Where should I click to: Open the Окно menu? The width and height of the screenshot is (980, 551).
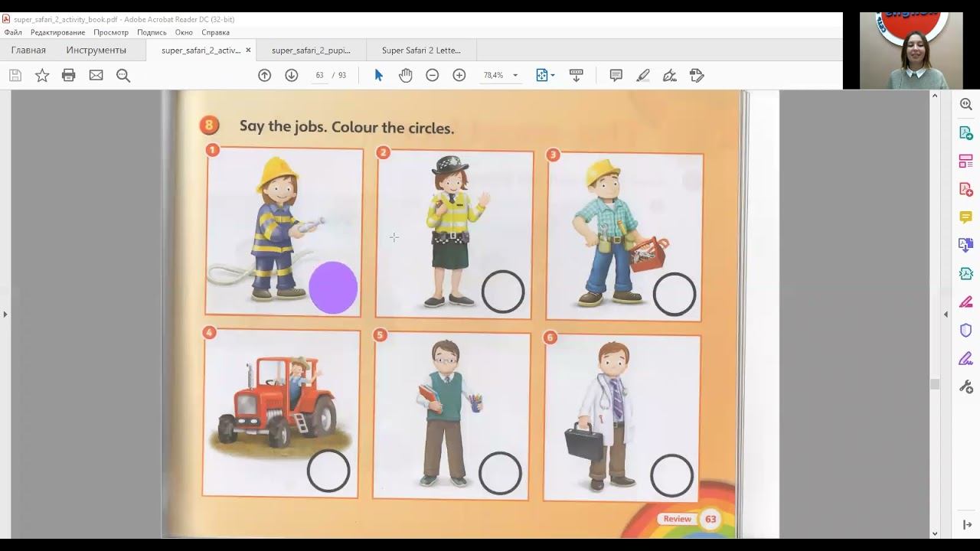pyautogui.click(x=184, y=32)
